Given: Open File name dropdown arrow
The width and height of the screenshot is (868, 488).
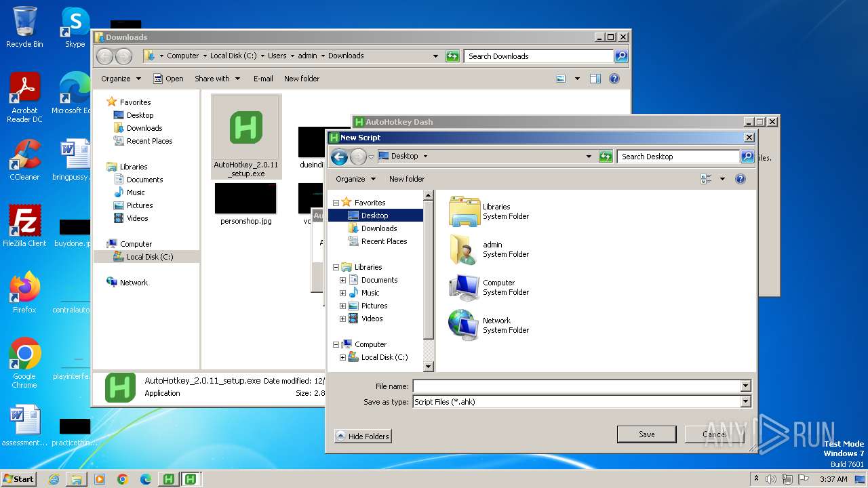Looking at the screenshot, I should (745, 386).
